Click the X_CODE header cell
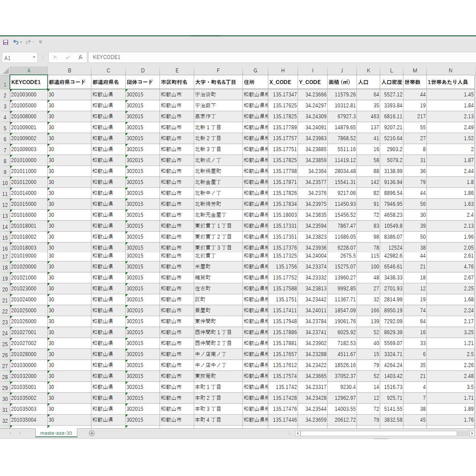The height and width of the screenshot is (476, 476). 283,82
